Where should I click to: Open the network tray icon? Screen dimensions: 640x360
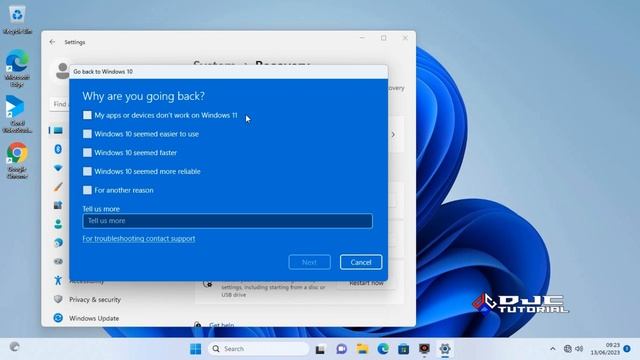[567, 349]
